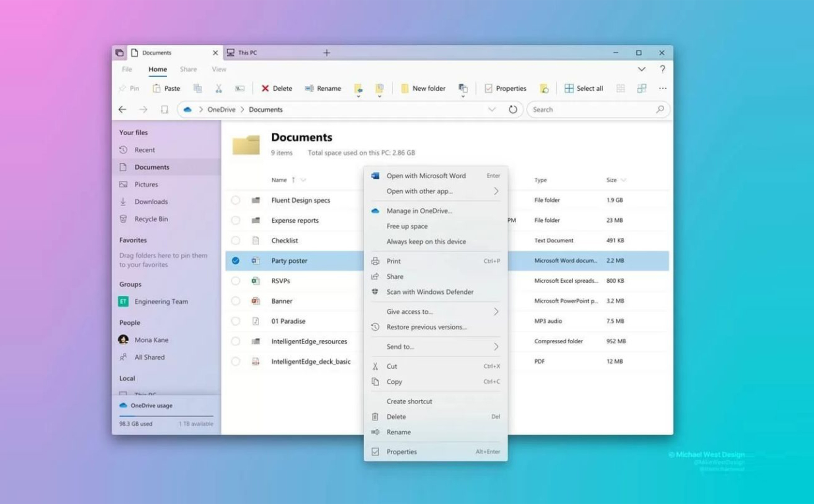Click the refresh icon in address bar
The image size is (814, 504).
(x=513, y=109)
